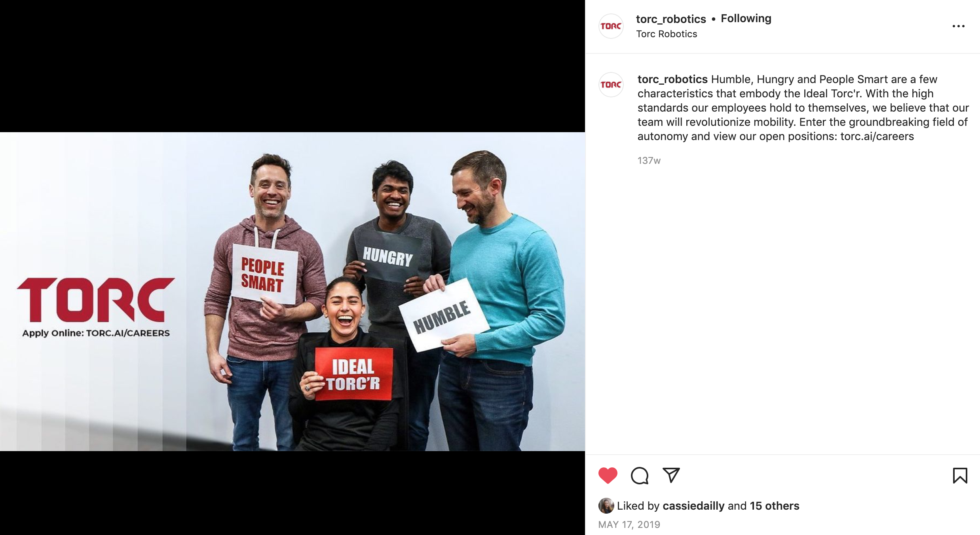Click the Torc team photo
Image resolution: width=980 pixels, height=535 pixels.
click(292, 292)
